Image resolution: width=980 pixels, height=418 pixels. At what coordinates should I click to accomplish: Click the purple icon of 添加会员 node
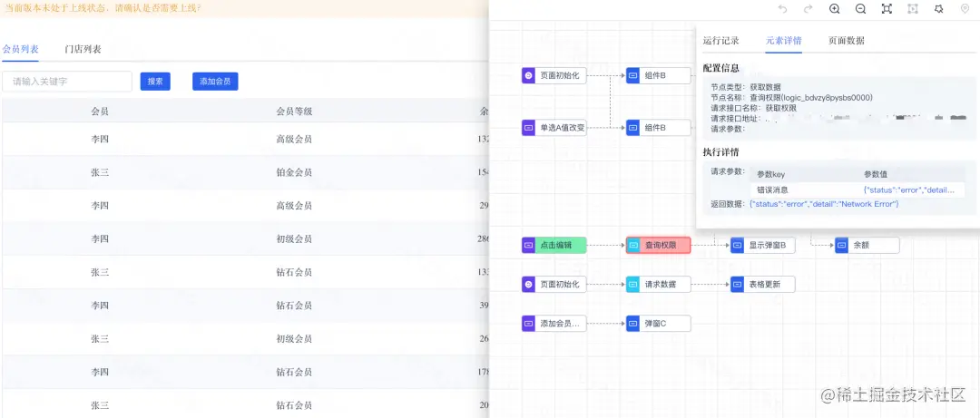tap(529, 324)
